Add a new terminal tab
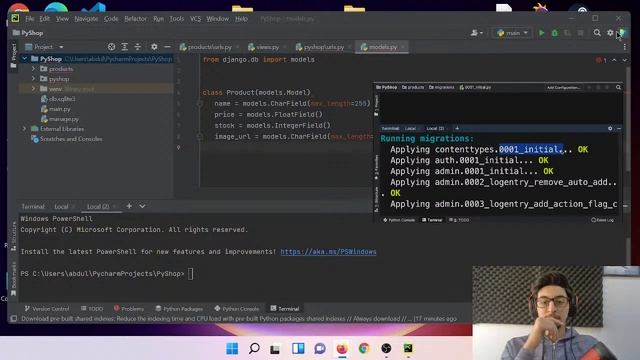The image size is (640, 360). click(x=129, y=206)
